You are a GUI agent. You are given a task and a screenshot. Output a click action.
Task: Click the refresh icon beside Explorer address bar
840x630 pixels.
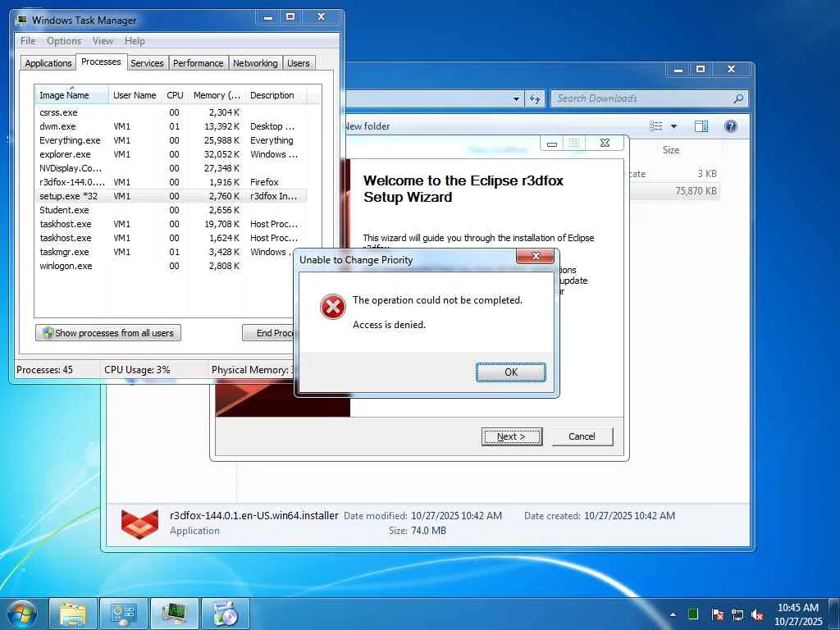535,98
